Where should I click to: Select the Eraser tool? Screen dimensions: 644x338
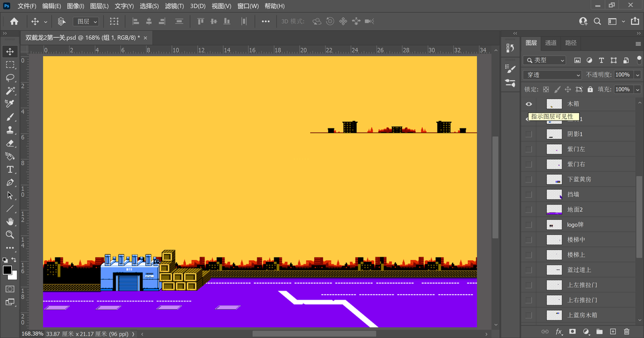(x=10, y=143)
